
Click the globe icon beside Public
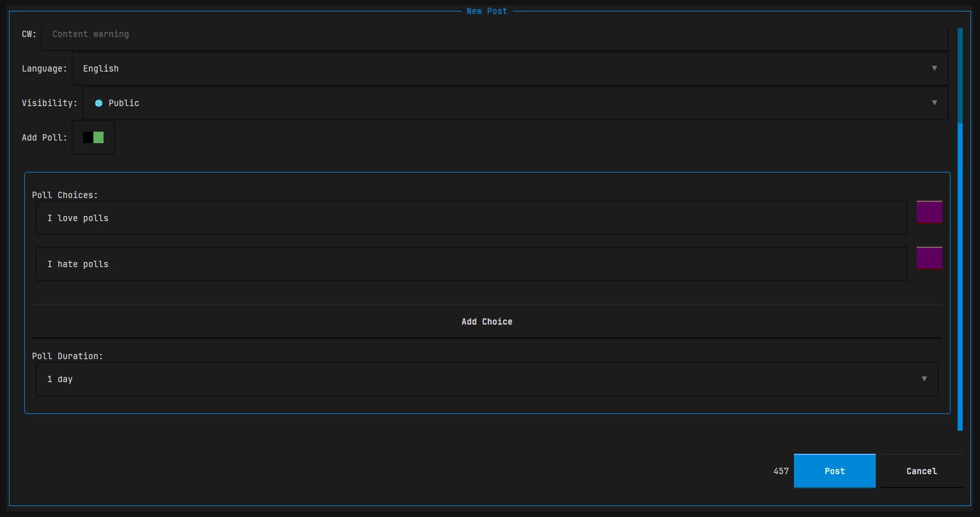[x=98, y=102]
